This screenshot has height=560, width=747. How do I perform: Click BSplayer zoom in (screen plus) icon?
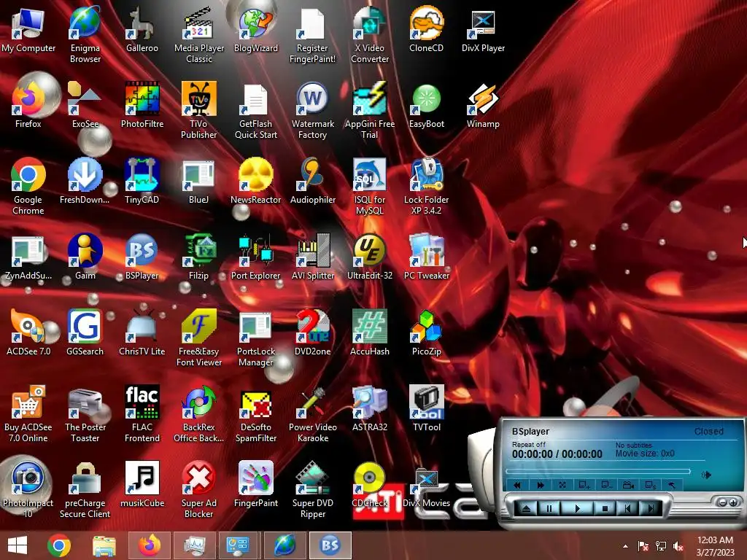[584, 485]
